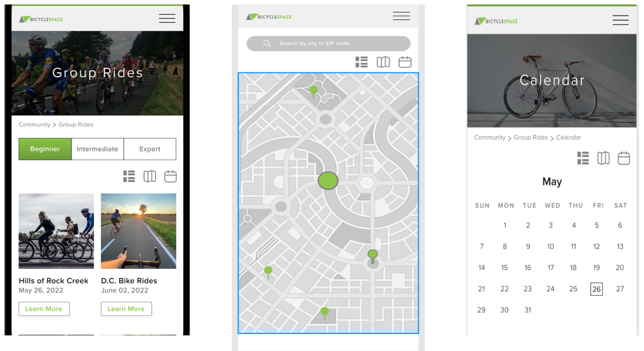Screen dimensions: 644x351
Task: Show map view from the Calendar screen
Action: [x=603, y=158]
